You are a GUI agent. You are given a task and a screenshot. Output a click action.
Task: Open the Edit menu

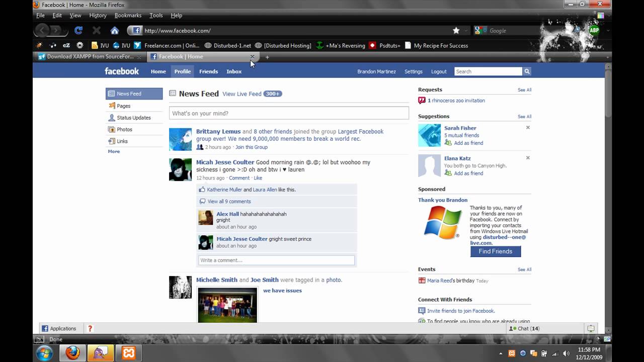coord(57,16)
